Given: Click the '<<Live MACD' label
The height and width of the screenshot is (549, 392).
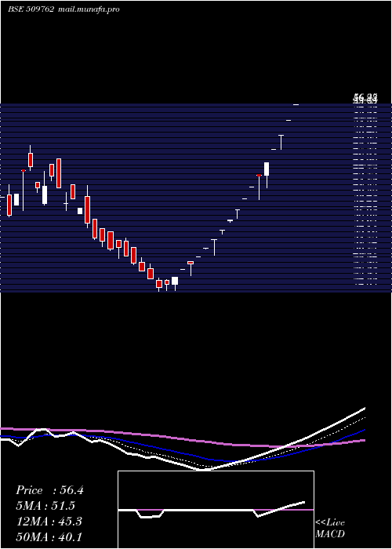Looking at the screenshot, I should coord(330,529).
